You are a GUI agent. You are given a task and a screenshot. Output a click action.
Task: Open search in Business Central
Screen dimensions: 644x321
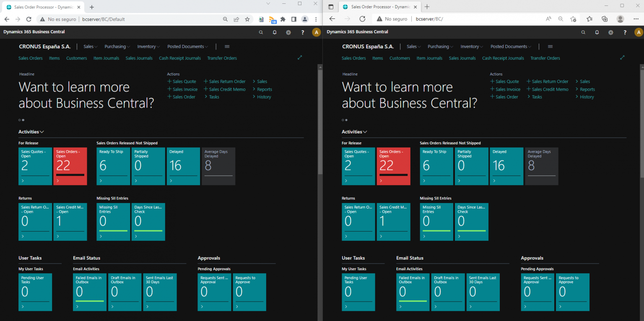(x=261, y=32)
